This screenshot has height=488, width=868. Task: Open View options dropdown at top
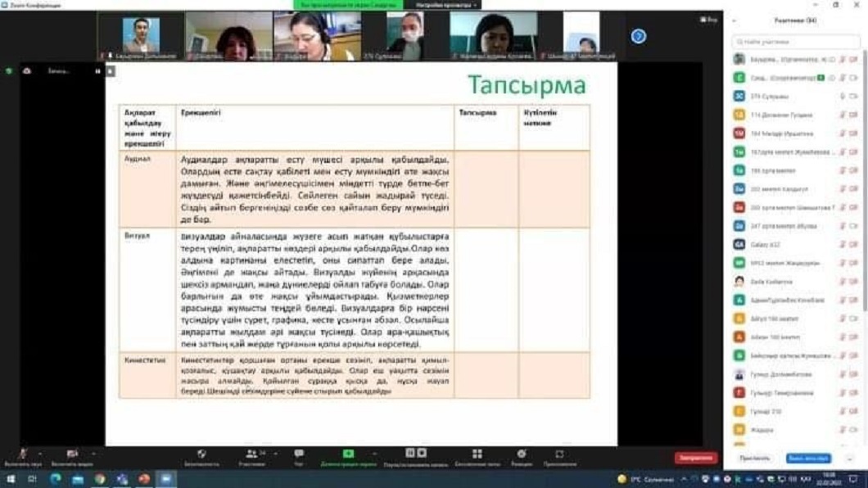[708, 20]
